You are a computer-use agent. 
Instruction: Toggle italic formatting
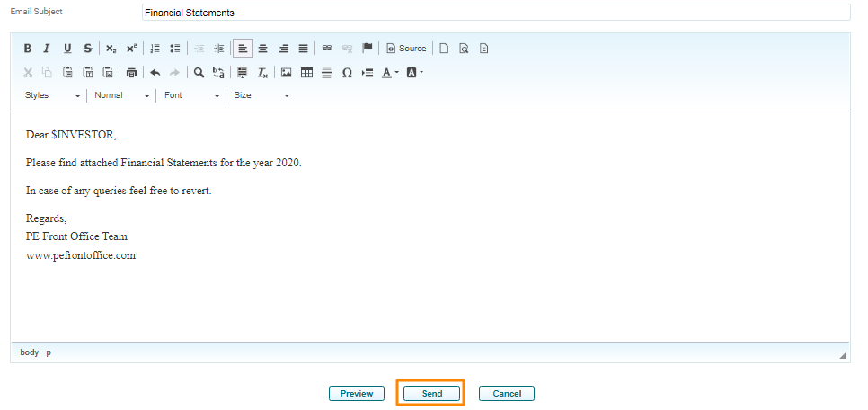pyautogui.click(x=47, y=49)
